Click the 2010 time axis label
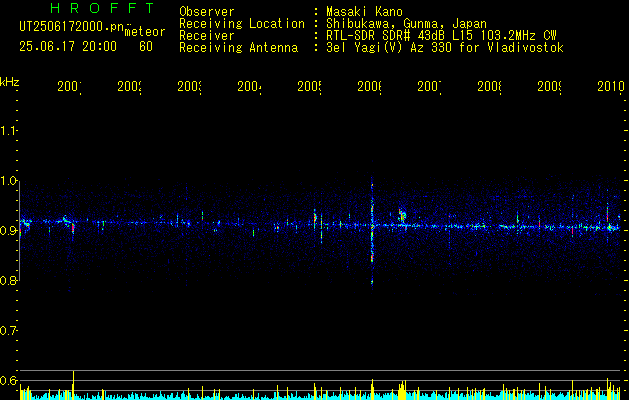Screen dimensions: 629x400 611,87
